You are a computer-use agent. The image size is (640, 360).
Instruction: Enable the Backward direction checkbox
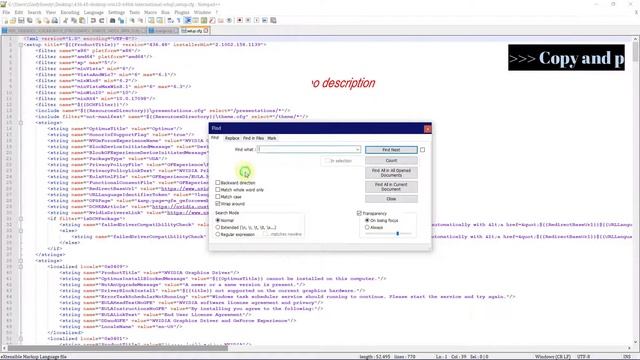coord(218,183)
